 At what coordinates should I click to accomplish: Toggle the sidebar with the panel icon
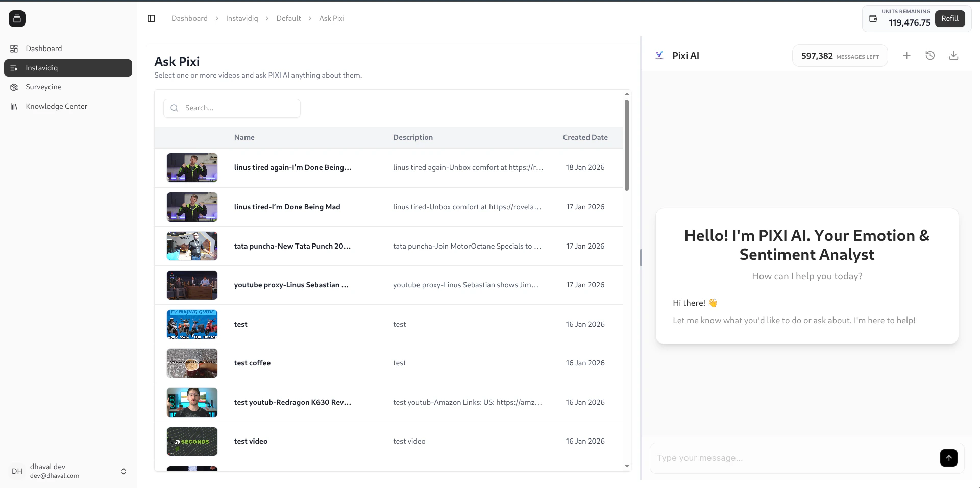pos(151,18)
